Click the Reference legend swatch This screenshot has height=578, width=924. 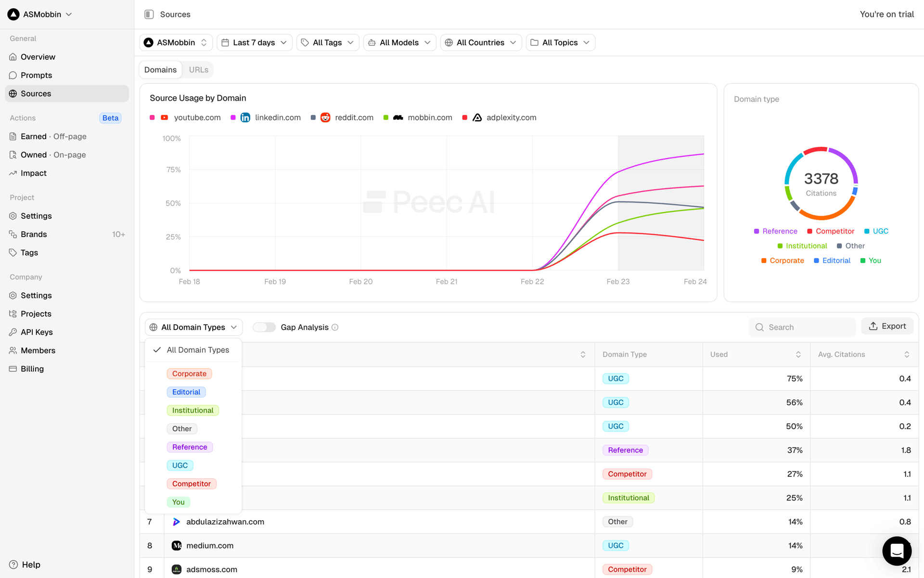click(x=757, y=231)
